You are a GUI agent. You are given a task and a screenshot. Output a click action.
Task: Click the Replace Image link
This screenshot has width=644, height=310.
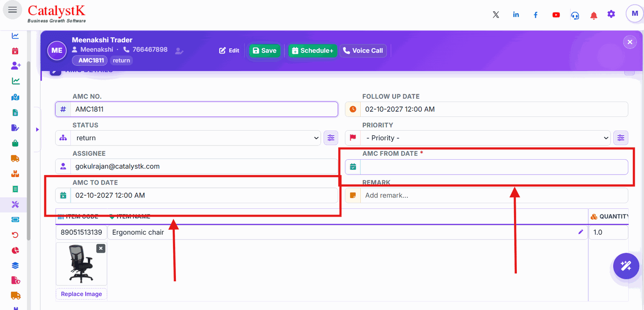[81, 294]
